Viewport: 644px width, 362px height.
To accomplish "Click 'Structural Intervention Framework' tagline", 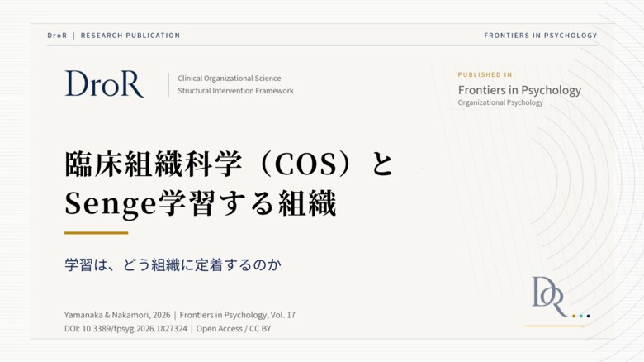I will [x=236, y=91].
